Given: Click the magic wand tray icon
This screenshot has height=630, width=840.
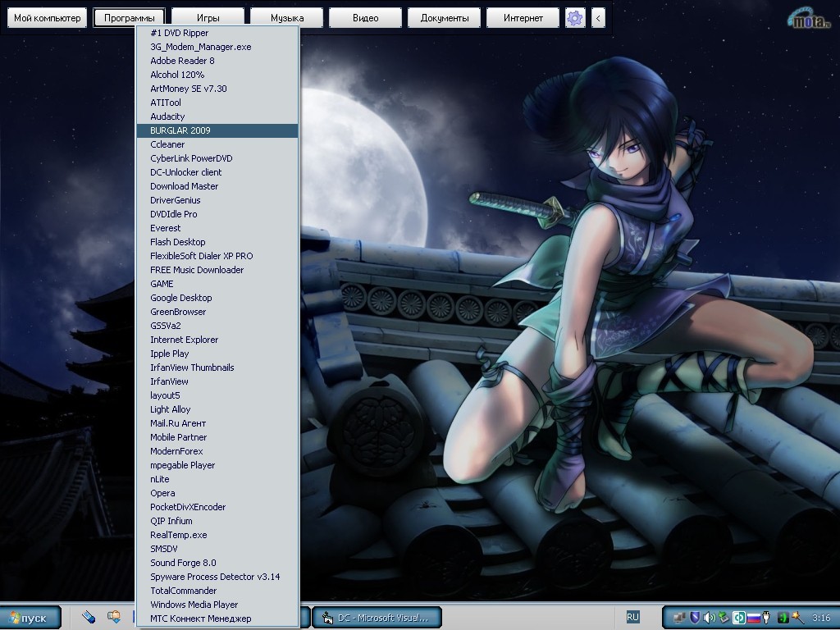Looking at the screenshot, I should (797, 618).
